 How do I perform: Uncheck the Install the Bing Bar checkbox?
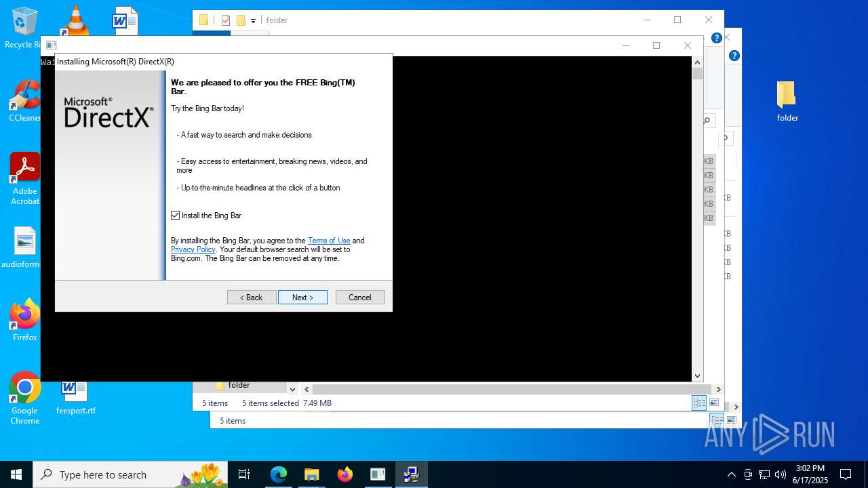(176, 216)
